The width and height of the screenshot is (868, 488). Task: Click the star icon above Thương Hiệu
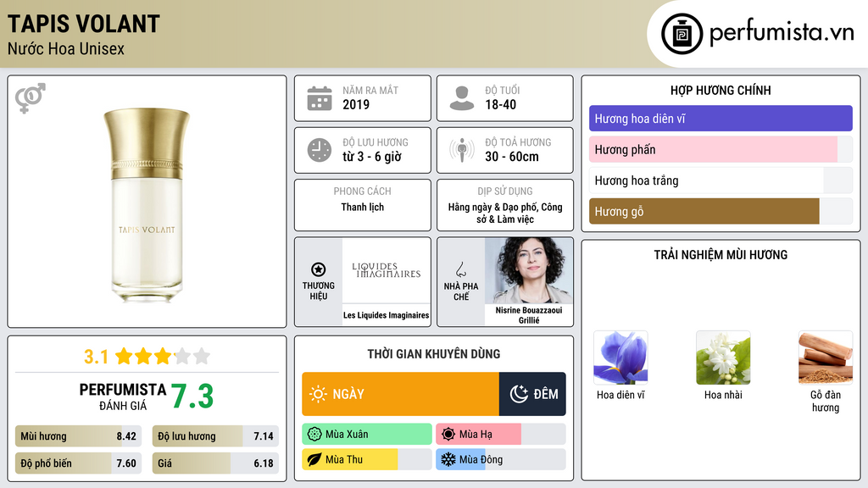tap(319, 269)
